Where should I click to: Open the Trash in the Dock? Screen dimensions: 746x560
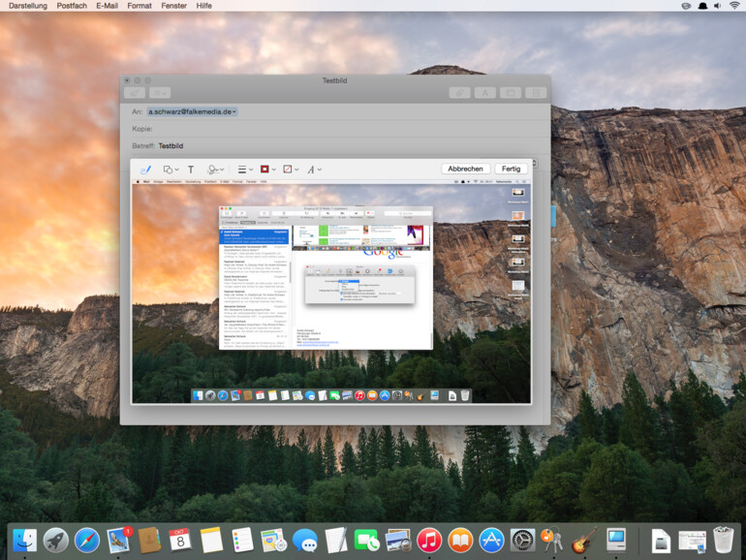723,540
